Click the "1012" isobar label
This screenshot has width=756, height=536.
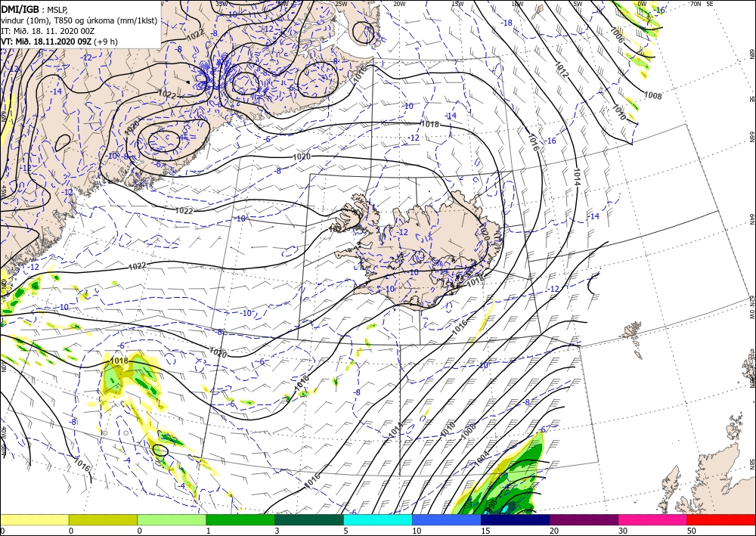tap(562, 70)
